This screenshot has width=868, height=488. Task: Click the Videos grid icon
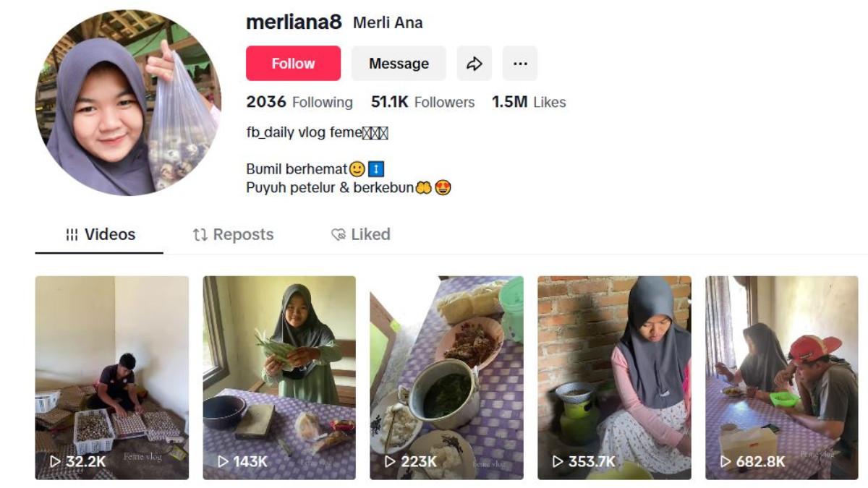[72, 235]
